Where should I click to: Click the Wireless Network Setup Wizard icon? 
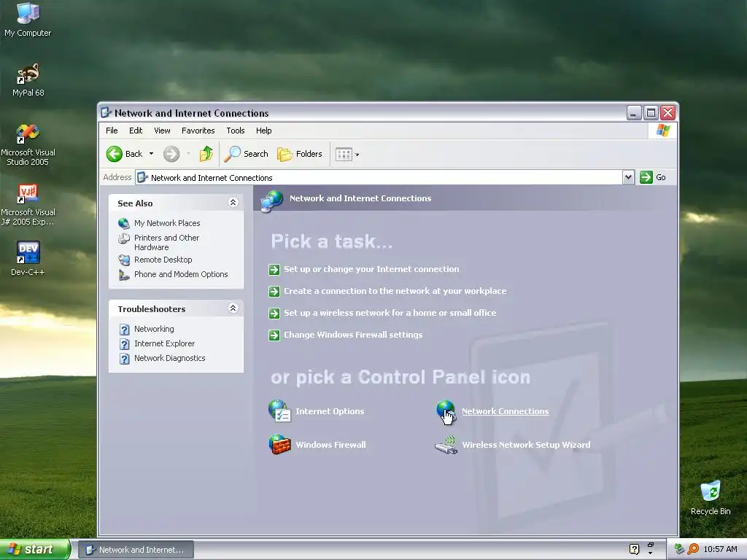446,445
